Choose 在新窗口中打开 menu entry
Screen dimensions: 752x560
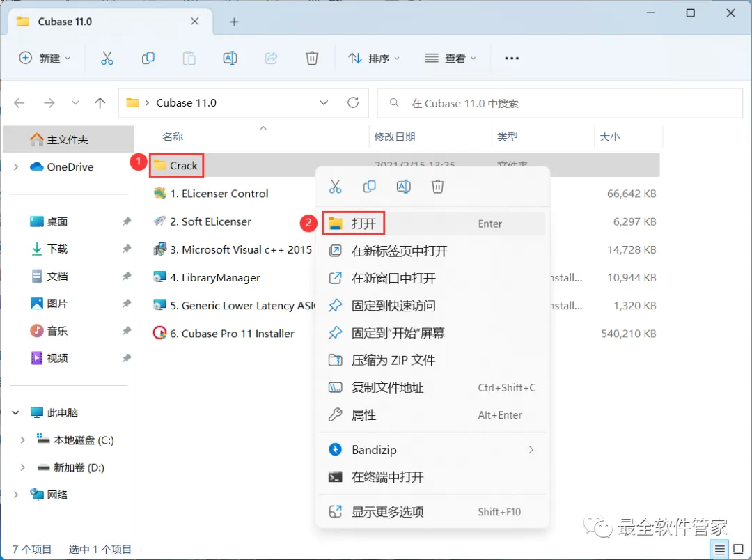pos(433,279)
